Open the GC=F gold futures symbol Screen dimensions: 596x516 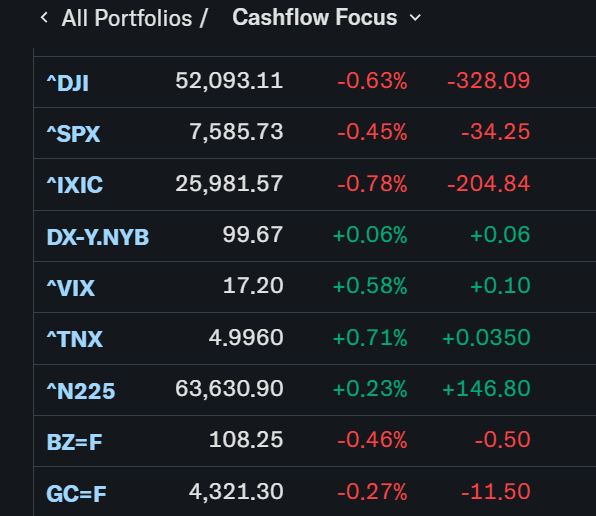pos(76,494)
